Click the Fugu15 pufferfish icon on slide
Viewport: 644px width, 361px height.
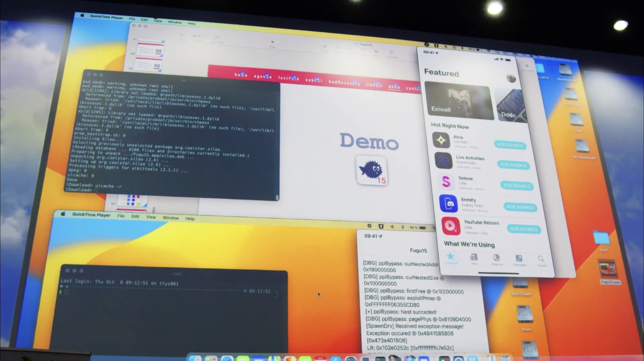click(372, 170)
